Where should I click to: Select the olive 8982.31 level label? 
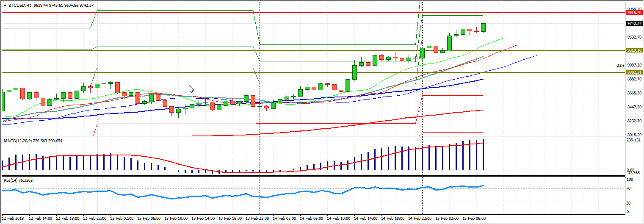[x=634, y=72]
